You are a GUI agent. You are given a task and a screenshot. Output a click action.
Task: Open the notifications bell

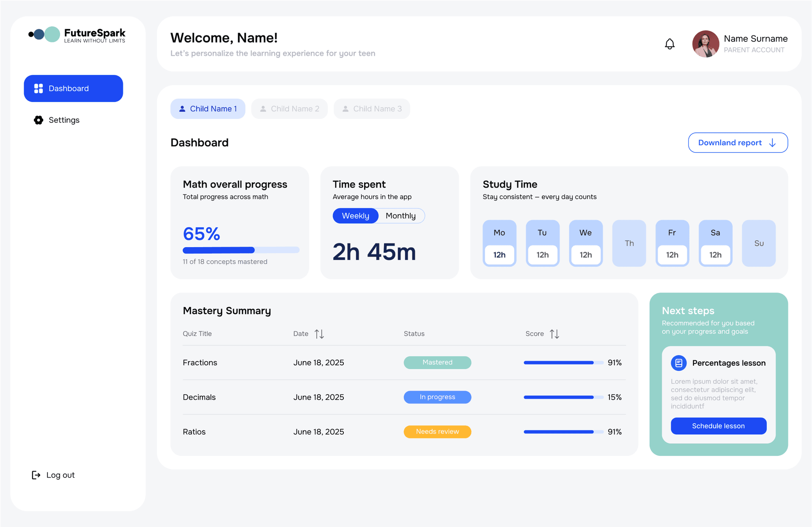coord(669,44)
